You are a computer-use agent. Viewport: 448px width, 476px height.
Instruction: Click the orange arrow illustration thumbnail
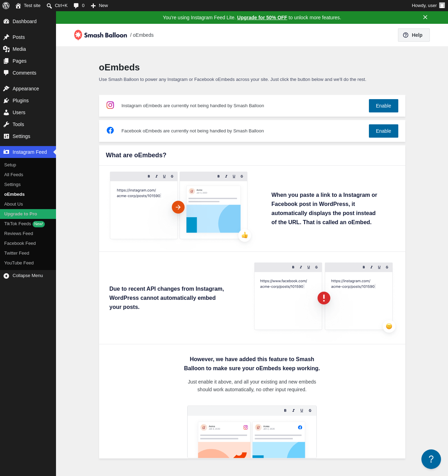click(x=178, y=207)
